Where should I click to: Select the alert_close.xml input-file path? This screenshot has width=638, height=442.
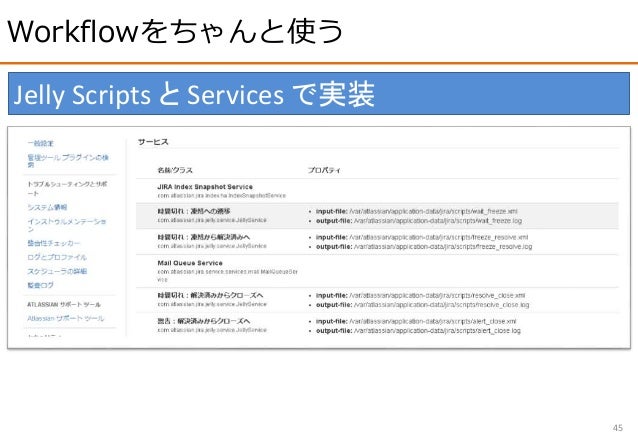point(433,321)
